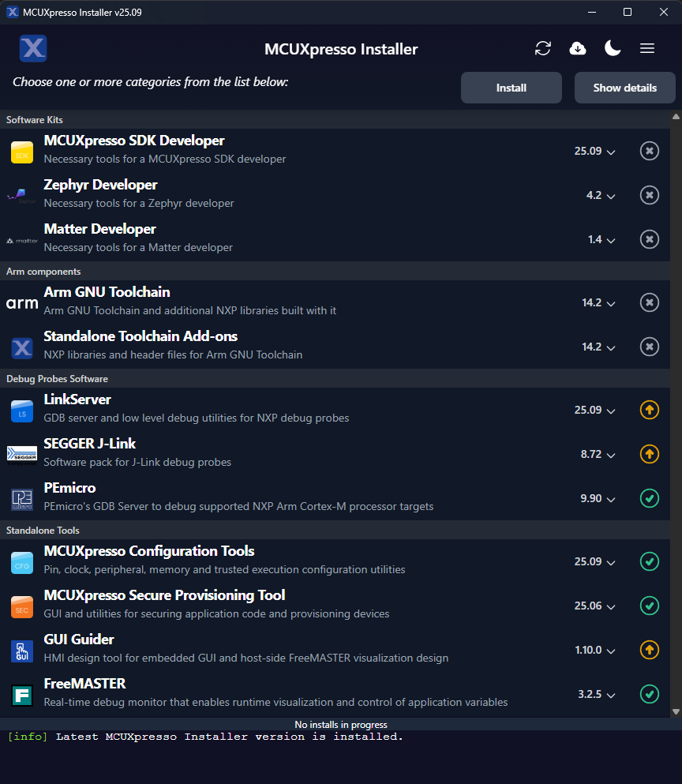Toggle dark mode using the moon icon
The height and width of the screenshot is (784, 682).
613,48
